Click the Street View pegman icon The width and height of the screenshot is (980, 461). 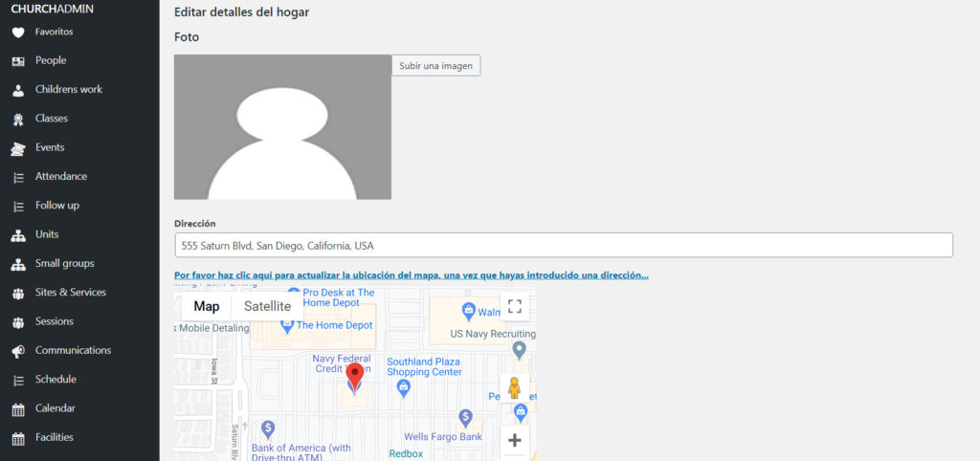515,387
